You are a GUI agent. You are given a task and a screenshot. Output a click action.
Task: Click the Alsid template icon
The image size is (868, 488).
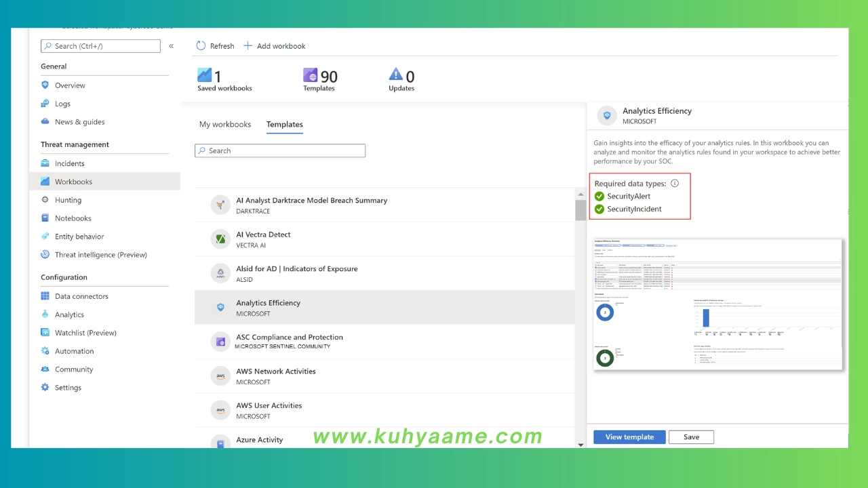point(220,273)
